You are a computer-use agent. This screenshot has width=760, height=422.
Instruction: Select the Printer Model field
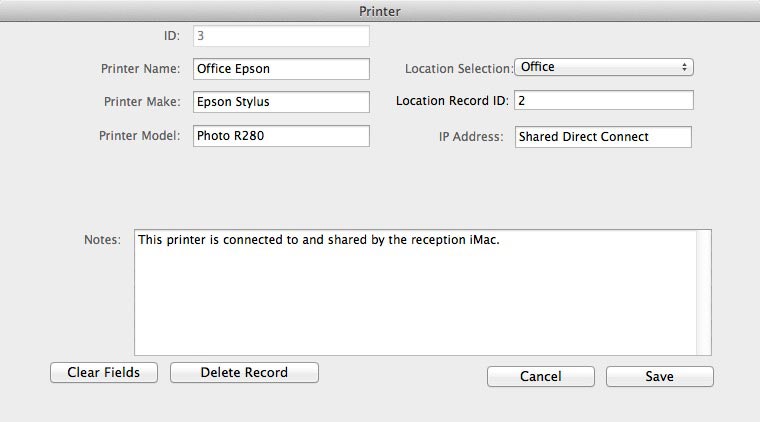[279, 136]
